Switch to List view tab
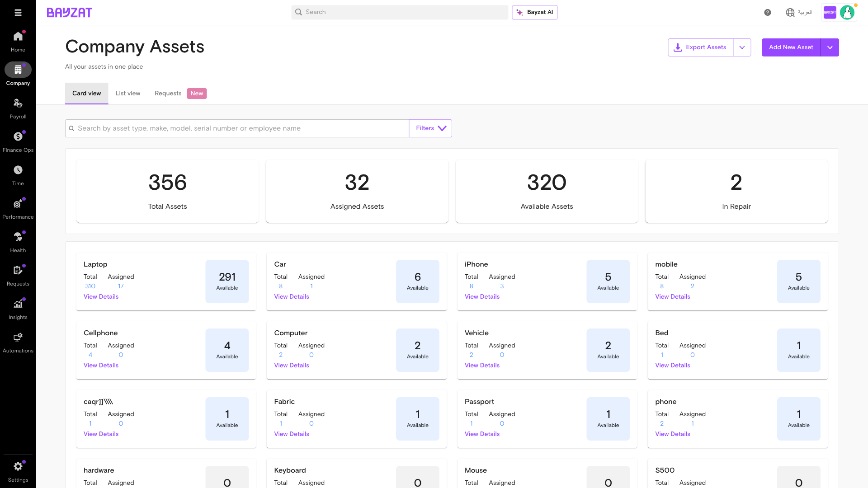The image size is (868, 488). pyautogui.click(x=128, y=94)
